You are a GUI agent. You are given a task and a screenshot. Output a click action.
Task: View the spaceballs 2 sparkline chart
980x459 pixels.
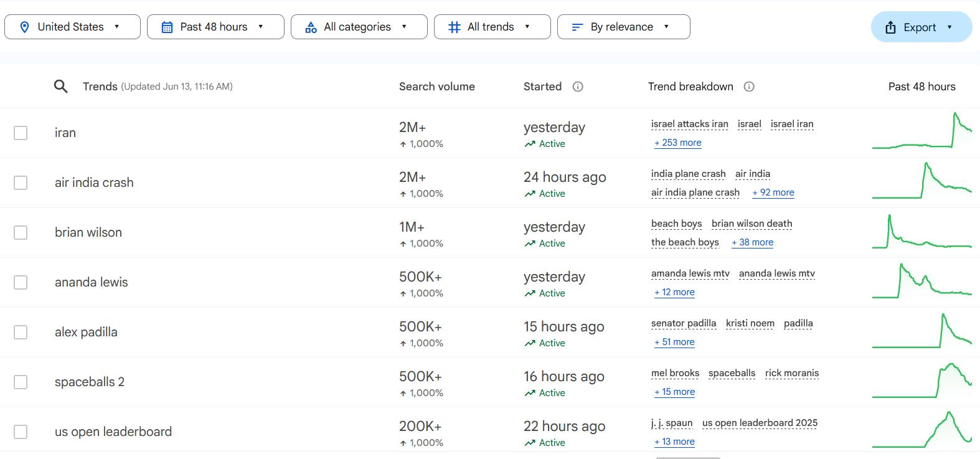[x=922, y=380]
